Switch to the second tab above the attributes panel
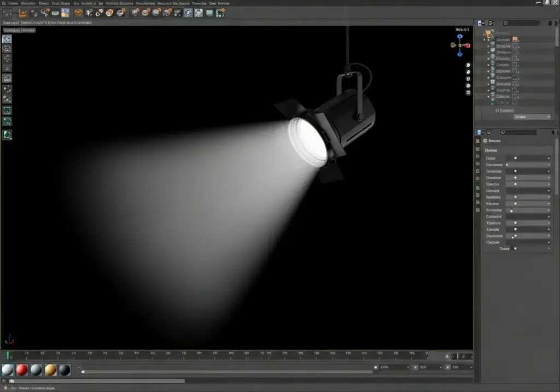 pyautogui.click(x=488, y=132)
